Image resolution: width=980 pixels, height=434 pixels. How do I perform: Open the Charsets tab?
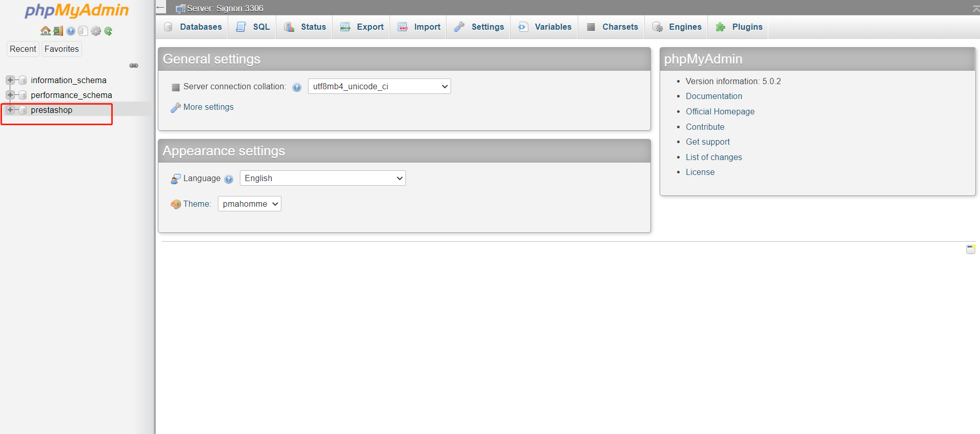(x=612, y=27)
